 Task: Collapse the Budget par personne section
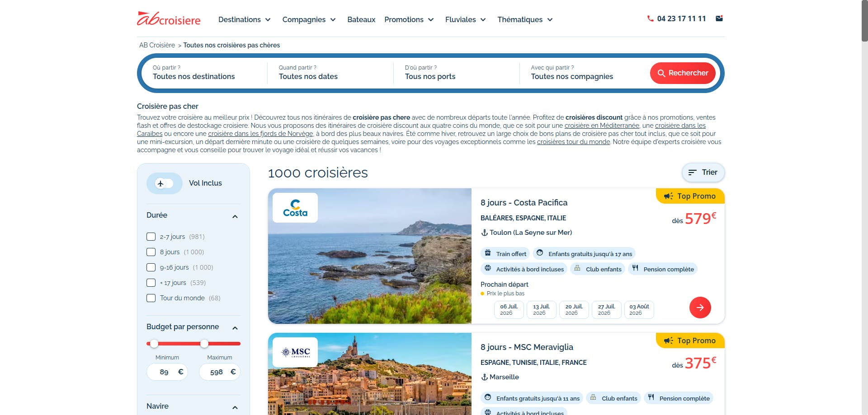(235, 327)
